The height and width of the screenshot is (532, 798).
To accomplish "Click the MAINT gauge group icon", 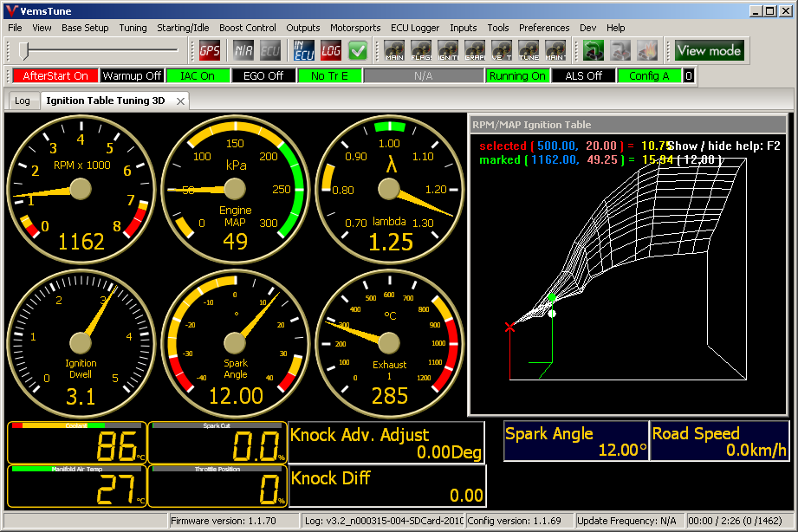I will pos(555,50).
